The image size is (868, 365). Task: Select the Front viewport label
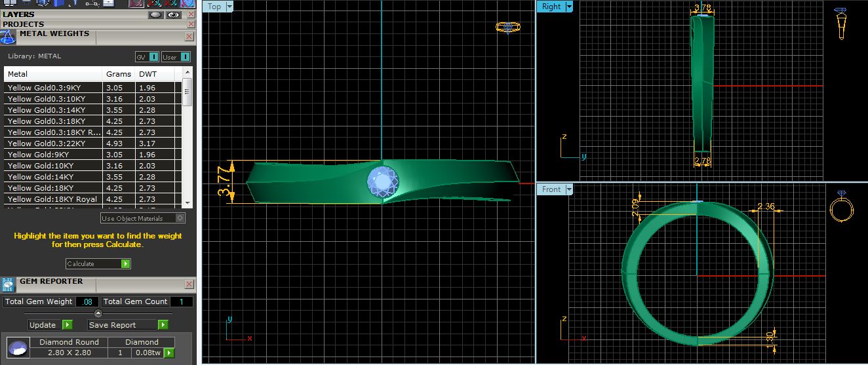[551, 189]
